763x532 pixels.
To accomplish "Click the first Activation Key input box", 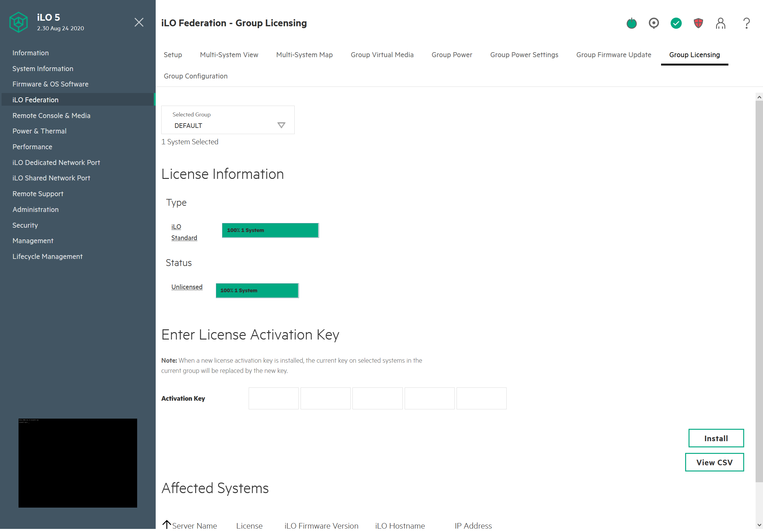I will [x=273, y=398].
